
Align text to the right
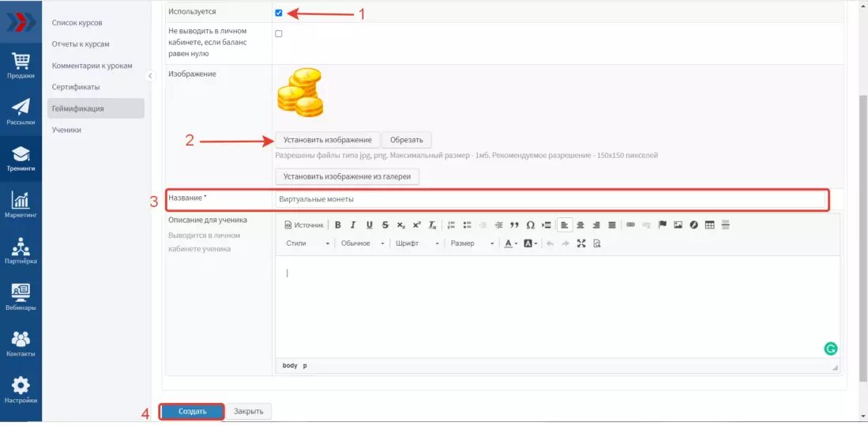[x=596, y=225]
